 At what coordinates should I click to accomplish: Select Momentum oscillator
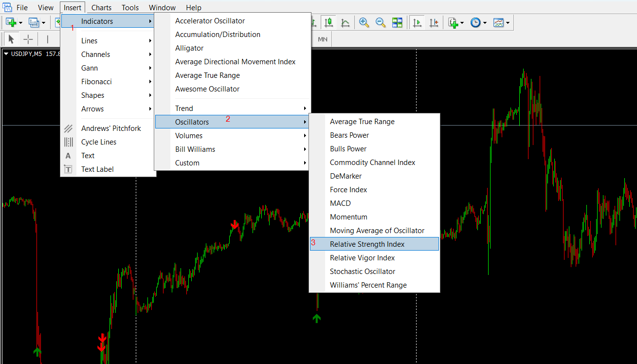[374, 217]
